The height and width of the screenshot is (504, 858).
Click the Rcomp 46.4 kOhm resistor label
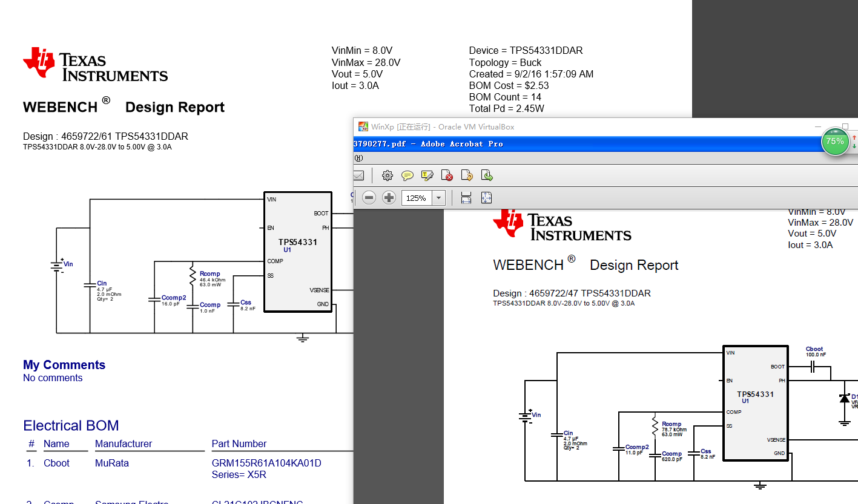pos(212,278)
